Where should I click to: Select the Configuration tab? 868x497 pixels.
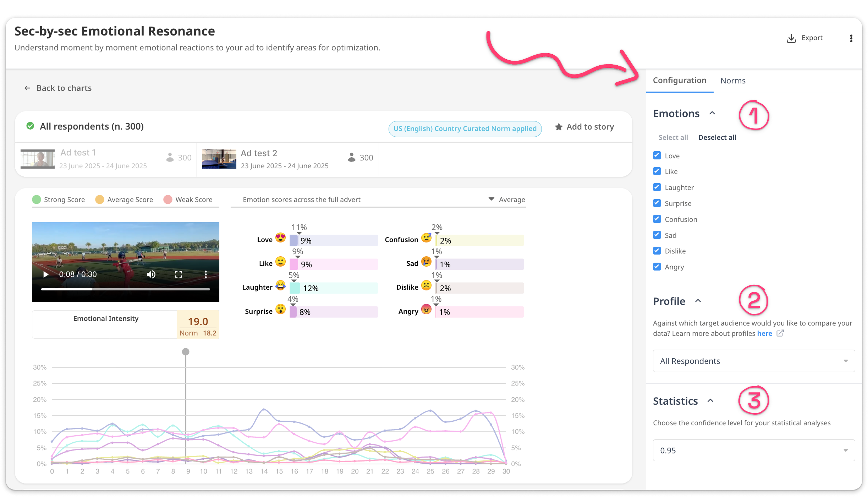(x=680, y=81)
